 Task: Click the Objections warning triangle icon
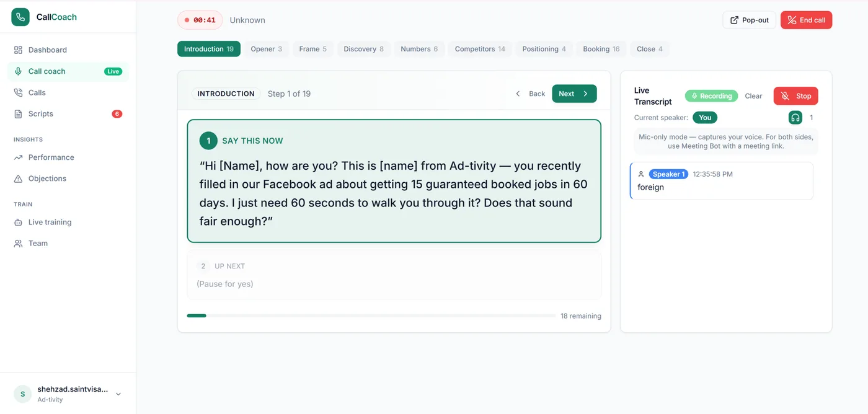pyautogui.click(x=18, y=178)
